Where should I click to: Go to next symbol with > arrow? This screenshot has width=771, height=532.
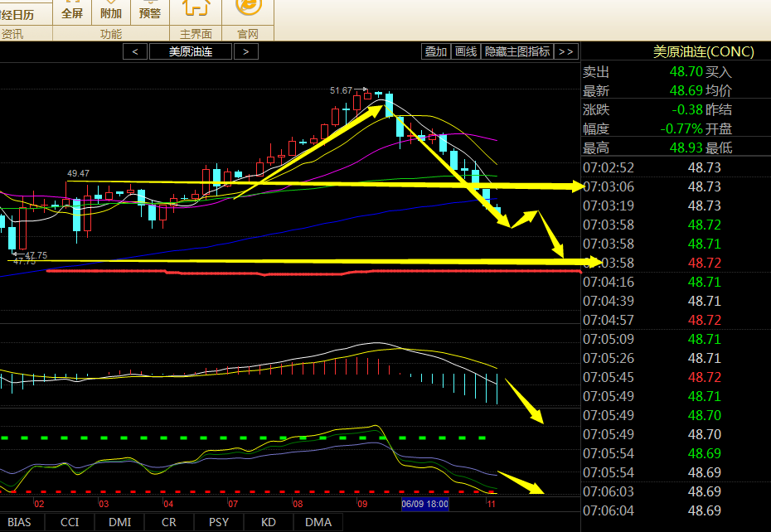(x=245, y=51)
